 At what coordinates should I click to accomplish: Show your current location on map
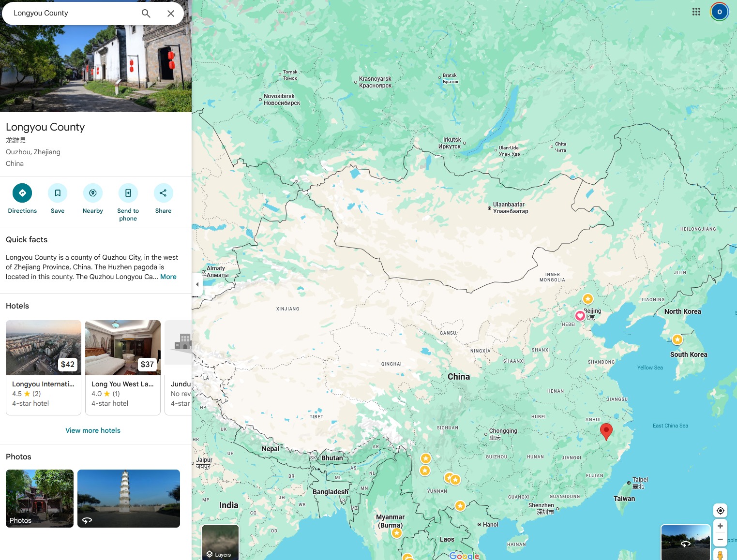point(720,511)
